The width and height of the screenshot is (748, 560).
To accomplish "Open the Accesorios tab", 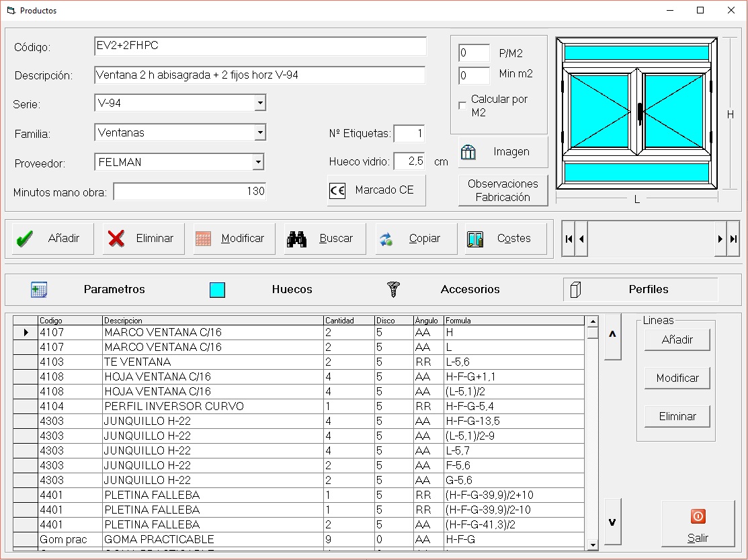I will (470, 290).
